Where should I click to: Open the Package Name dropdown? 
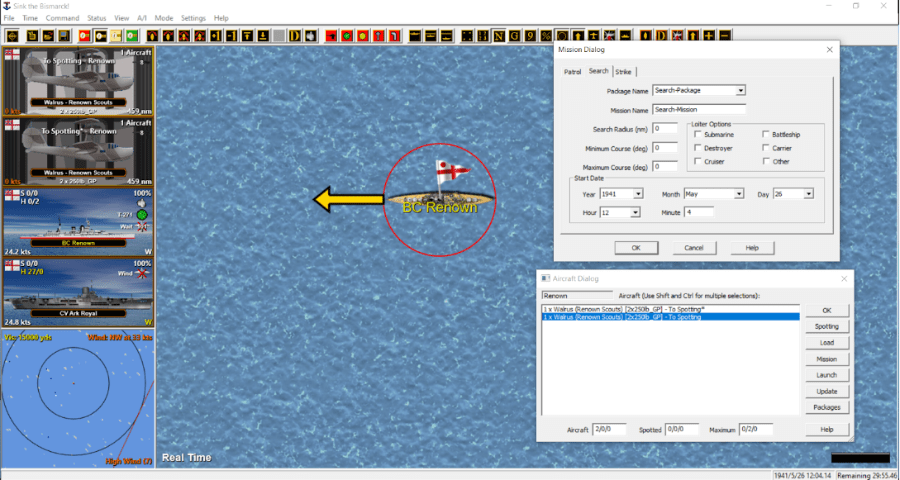click(x=740, y=90)
